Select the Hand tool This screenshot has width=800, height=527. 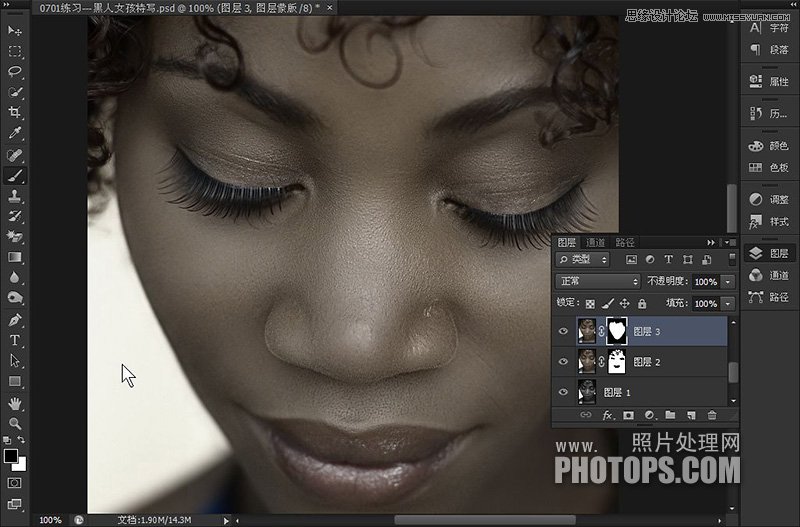point(15,404)
